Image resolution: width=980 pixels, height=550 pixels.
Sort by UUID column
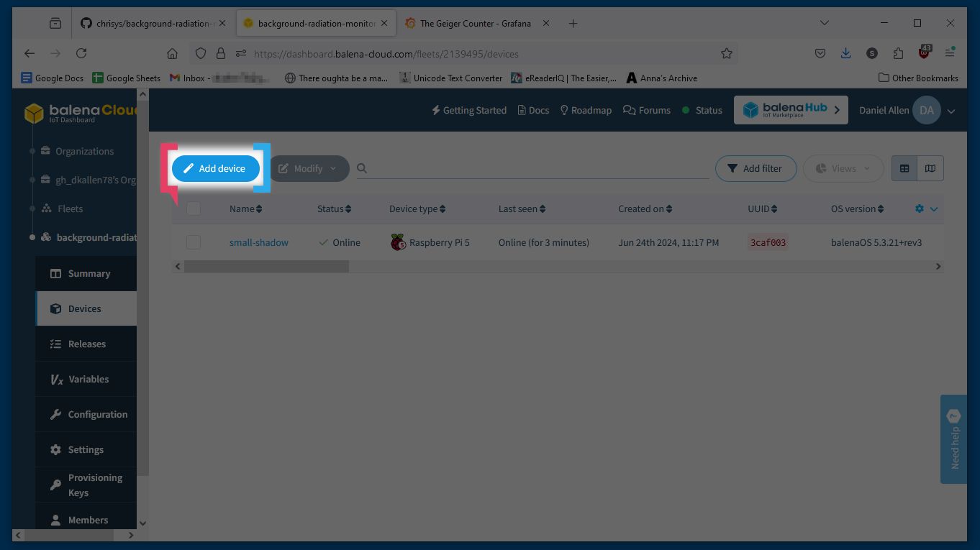(763, 208)
